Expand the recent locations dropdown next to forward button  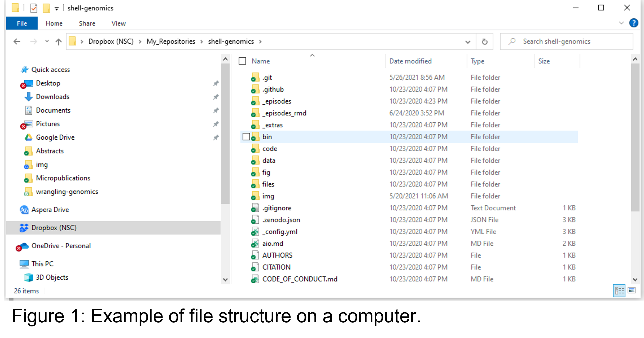click(x=47, y=42)
